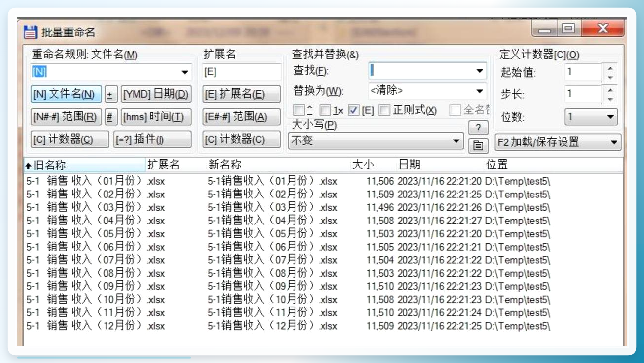The width and height of the screenshot is (644, 363).
Task: Click the size value 11,496
Action: point(380,208)
